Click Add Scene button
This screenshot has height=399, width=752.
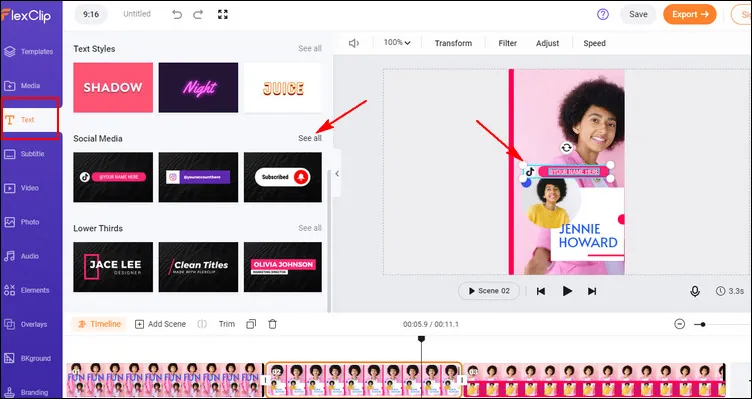[160, 324]
